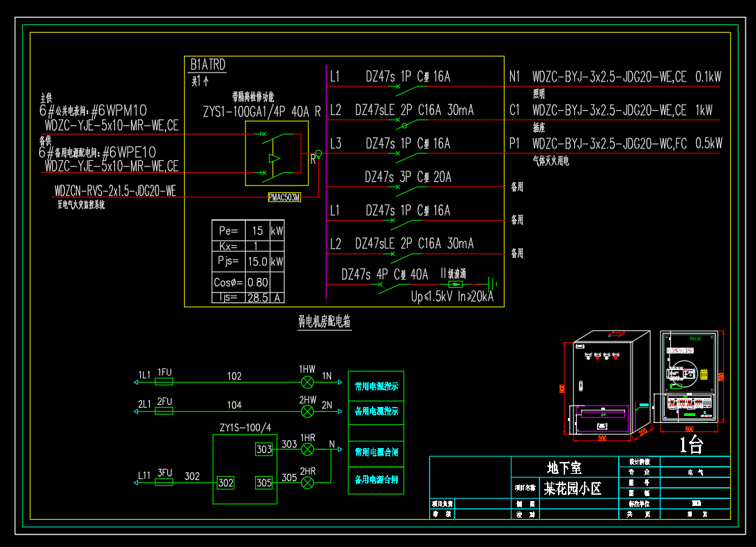Click the P1 circuit label
The height and width of the screenshot is (547, 756).
pyautogui.click(x=514, y=144)
